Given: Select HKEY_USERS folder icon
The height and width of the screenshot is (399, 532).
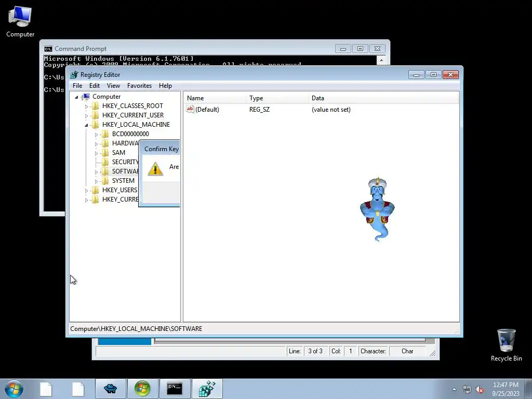Looking at the screenshot, I should pos(96,190).
